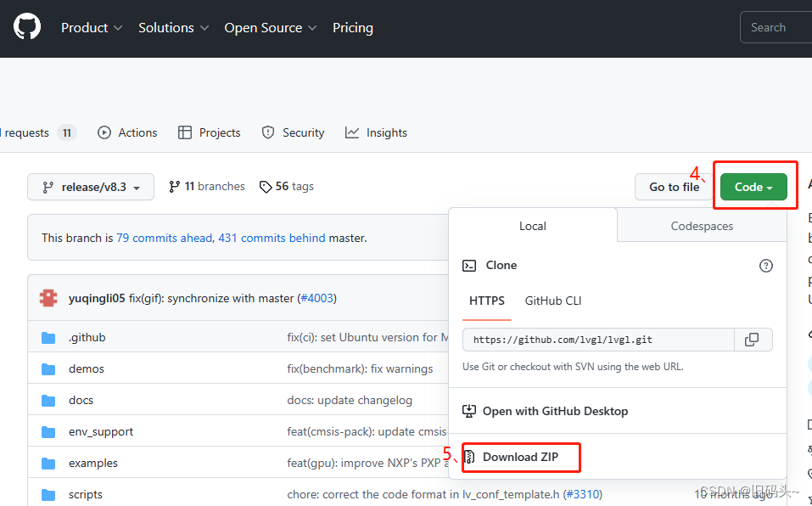Viewport: 812px width, 506px height.
Task: Click the Go to file button
Action: point(675,187)
